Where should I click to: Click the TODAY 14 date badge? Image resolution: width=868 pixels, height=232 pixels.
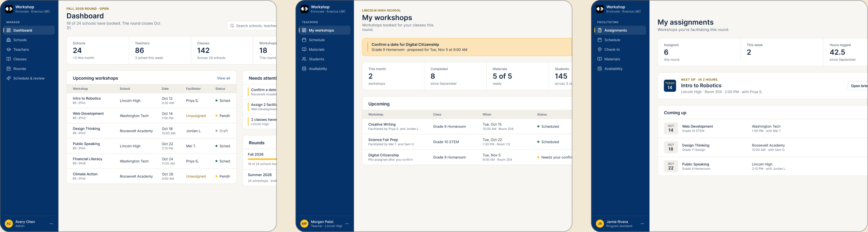pyautogui.click(x=670, y=86)
